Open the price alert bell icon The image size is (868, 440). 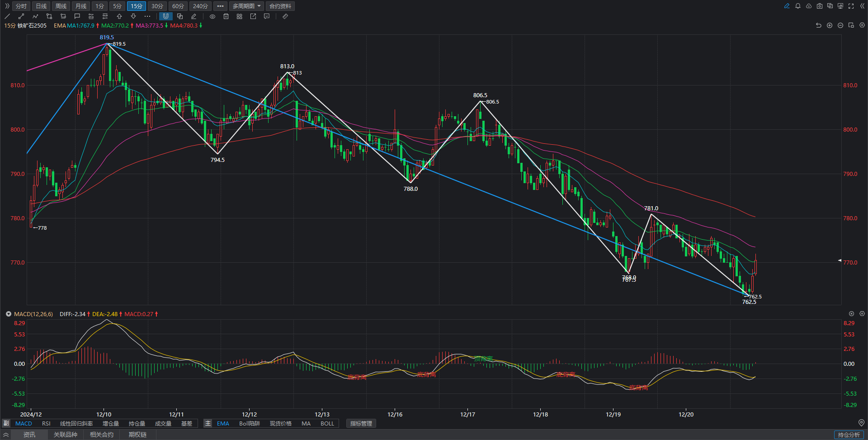pyautogui.click(x=798, y=6)
